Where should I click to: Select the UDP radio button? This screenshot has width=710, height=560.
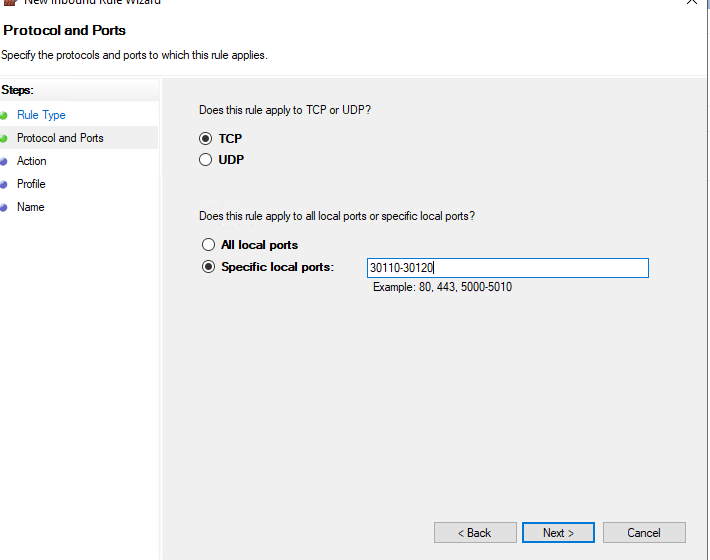[x=206, y=160]
